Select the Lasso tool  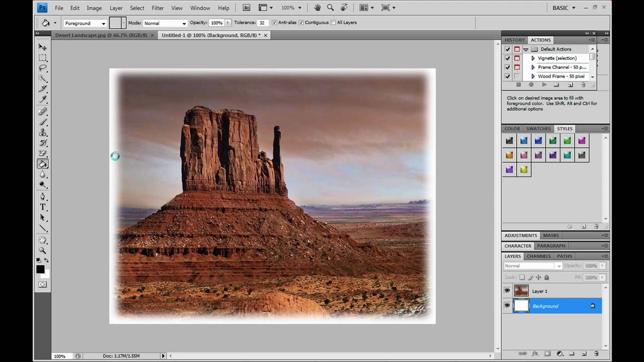click(x=43, y=68)
